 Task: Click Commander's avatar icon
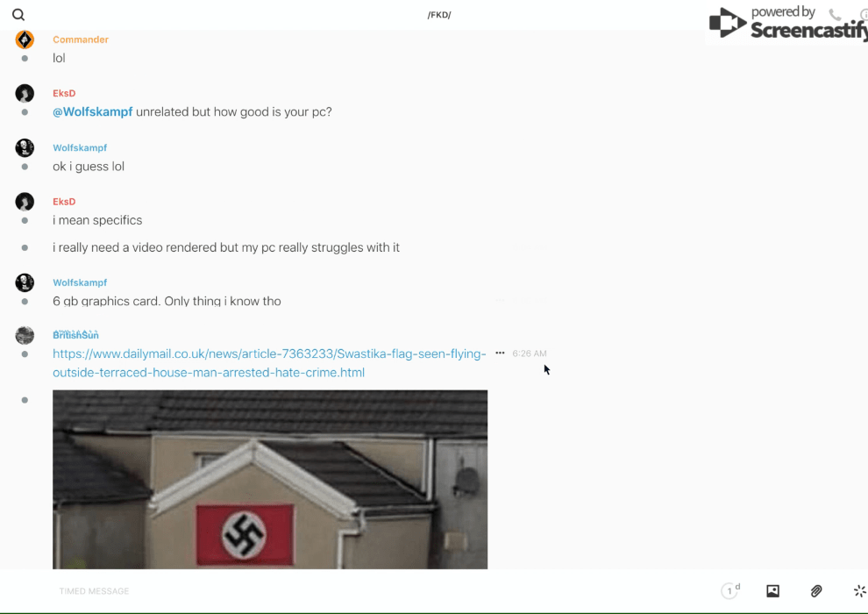click(x=25, y=39)
